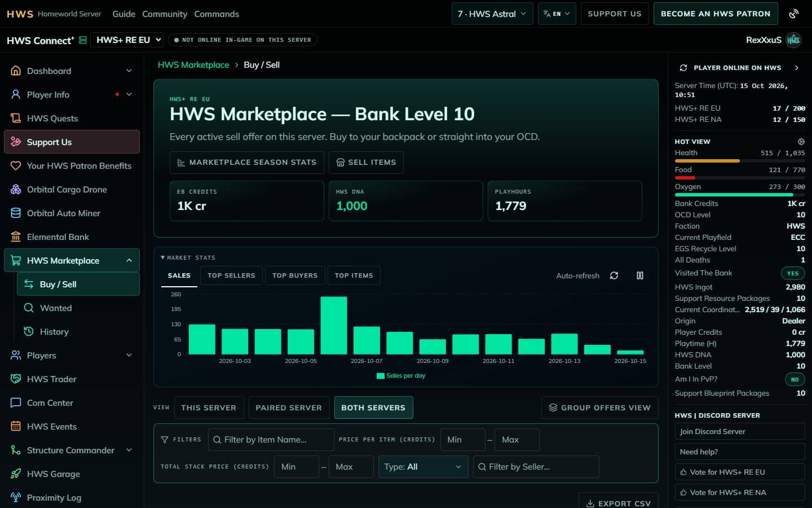Click the HWS Garage rocket icon
This screenshot has height=508, width=812.
click(x=16, y=474)
